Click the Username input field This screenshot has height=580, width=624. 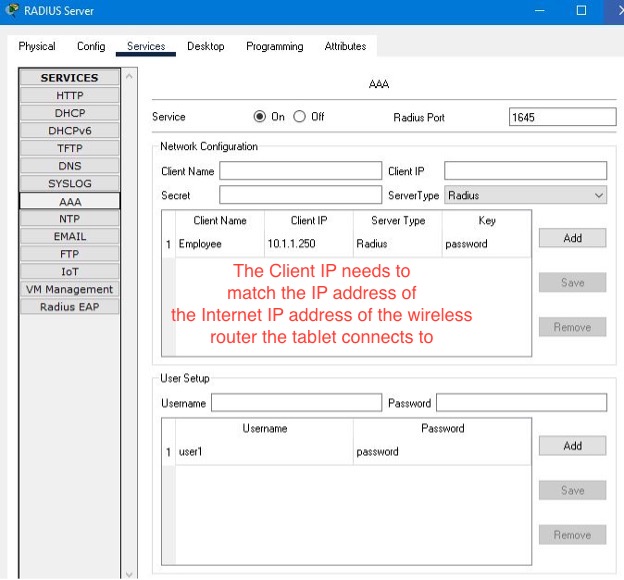pos(296,403)
